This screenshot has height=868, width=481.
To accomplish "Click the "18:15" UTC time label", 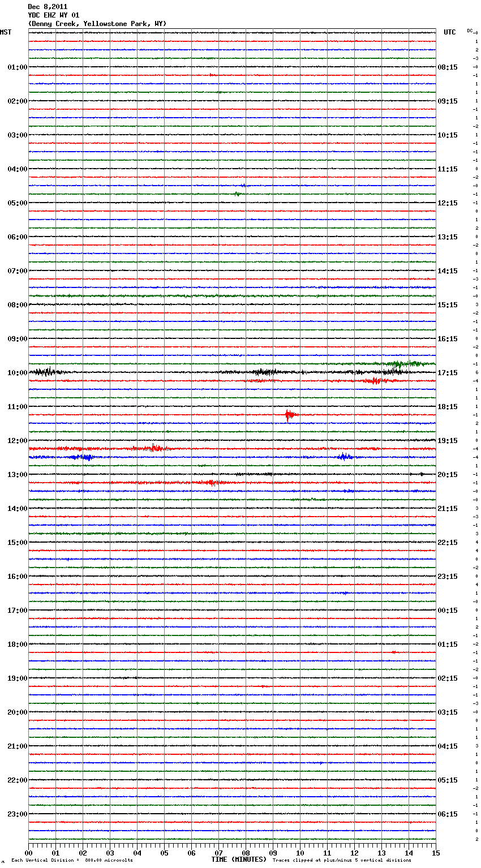I will (448, 407).
